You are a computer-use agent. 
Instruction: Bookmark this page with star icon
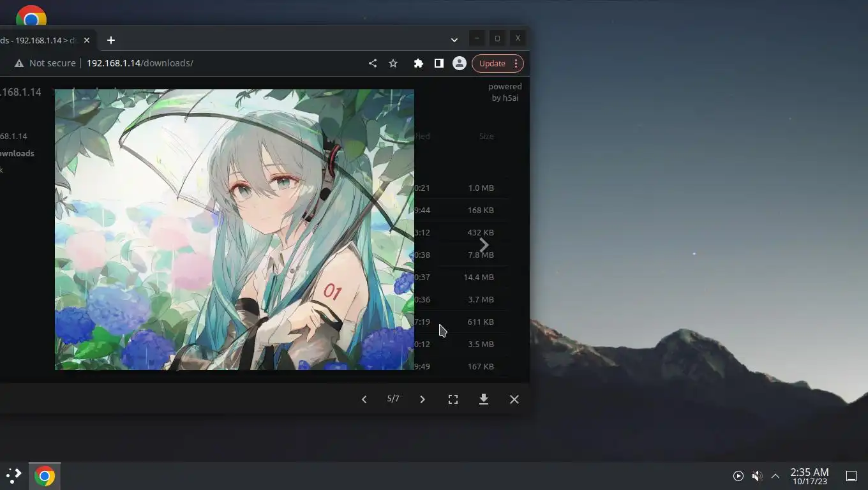click(x=393, y=63)
